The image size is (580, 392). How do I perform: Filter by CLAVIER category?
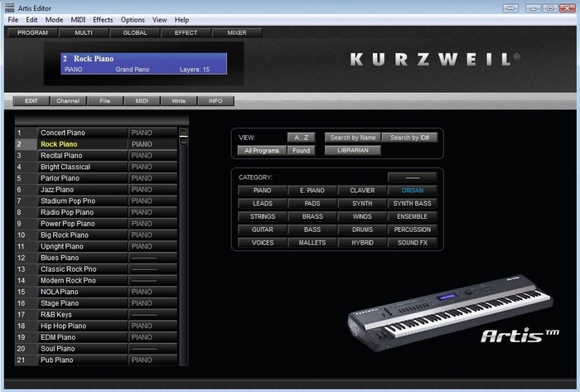[x=363, y=191]
